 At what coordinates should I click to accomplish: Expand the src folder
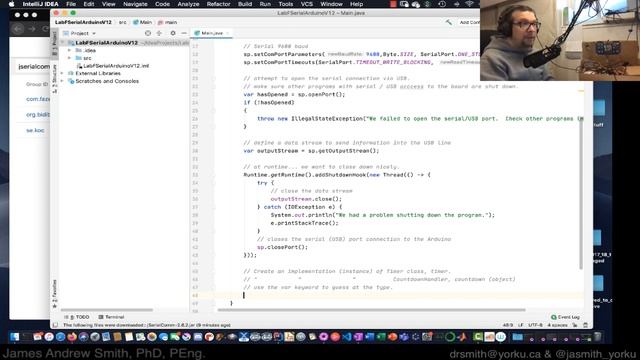tap(69, 58)
